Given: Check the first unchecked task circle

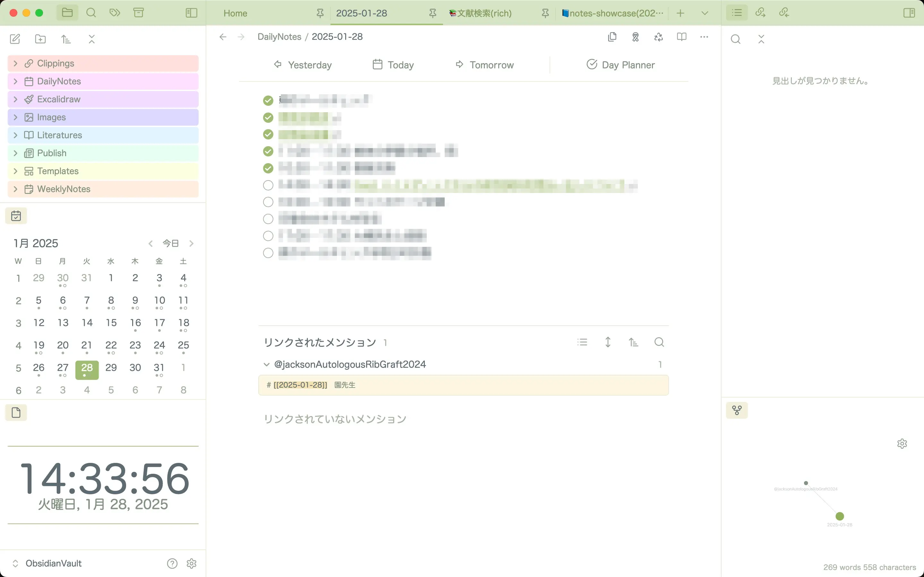Looking at the screenshot, I should [x=268, y=185].
